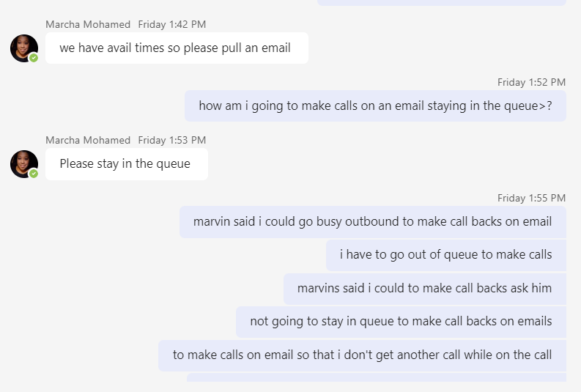Click the Friday 1:52 PM timestamp
Viewport: 581px width, 392px height.
tap(531, 82)
